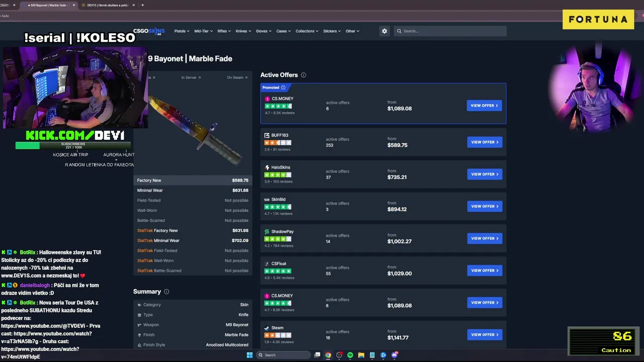
Task: Click the CSGOSKINS logo
Action: pyautogui.click(x=149, y=31)
